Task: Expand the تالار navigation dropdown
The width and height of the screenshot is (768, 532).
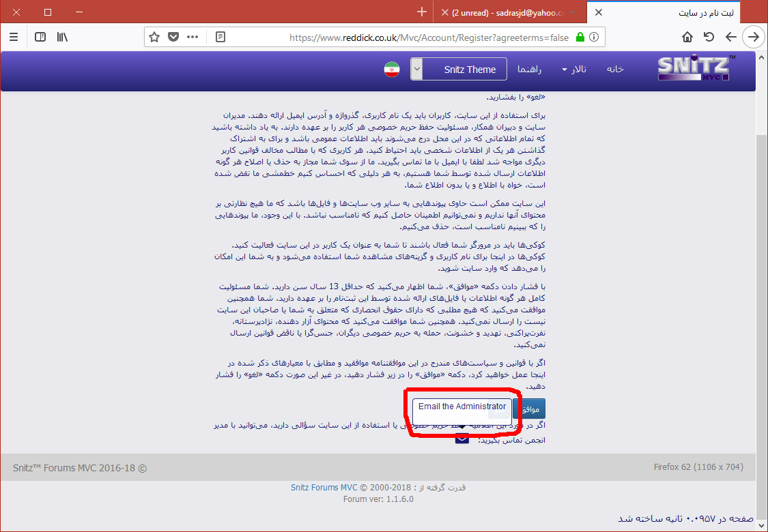Action: [x=573, y=70]
